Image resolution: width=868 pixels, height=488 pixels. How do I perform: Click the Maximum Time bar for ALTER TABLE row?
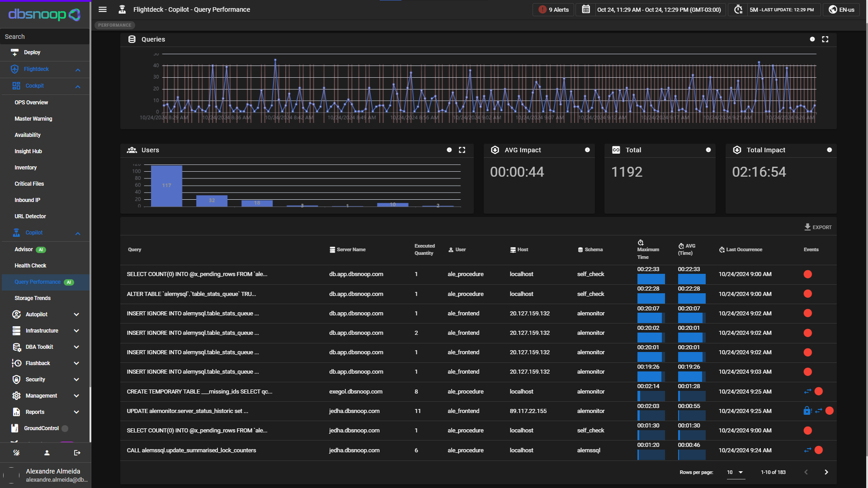(651, 298)
